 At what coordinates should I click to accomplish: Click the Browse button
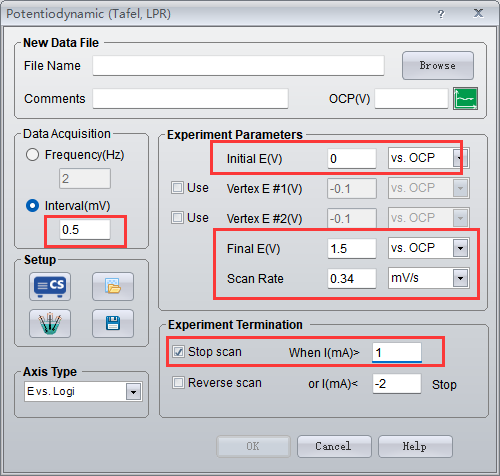[x=438, y=65]
